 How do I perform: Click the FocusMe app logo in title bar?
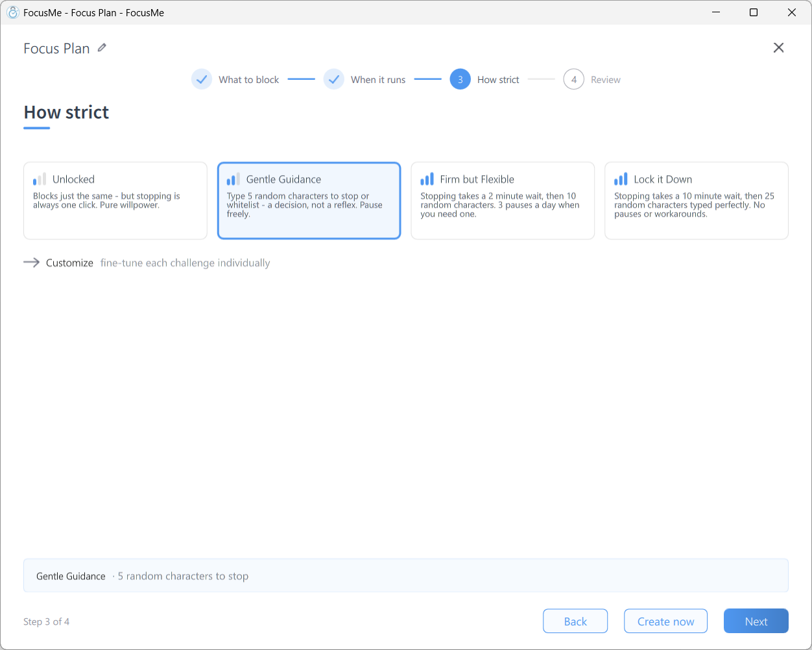coord(12,12)
